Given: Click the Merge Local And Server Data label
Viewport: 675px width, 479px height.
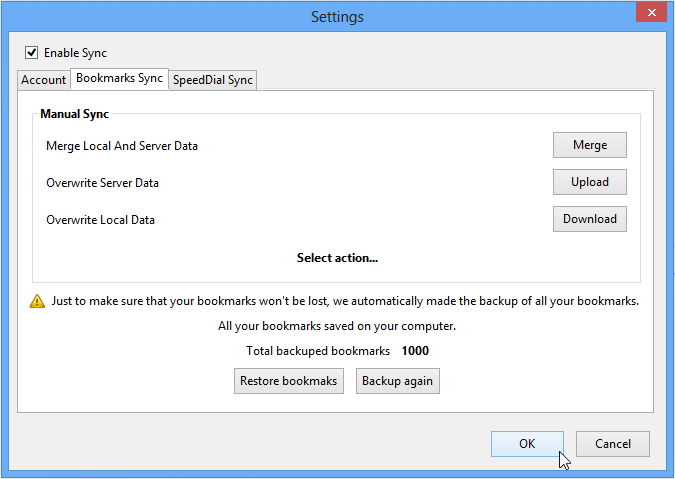Looking at the screenshot, I should (122, 146).
